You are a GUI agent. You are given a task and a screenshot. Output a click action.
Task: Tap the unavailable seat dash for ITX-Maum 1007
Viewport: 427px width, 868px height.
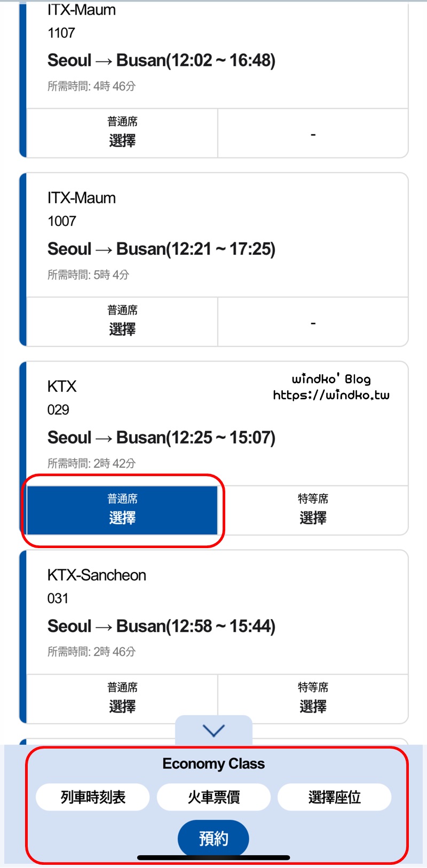pyautogui.click(x=313, y=323)
